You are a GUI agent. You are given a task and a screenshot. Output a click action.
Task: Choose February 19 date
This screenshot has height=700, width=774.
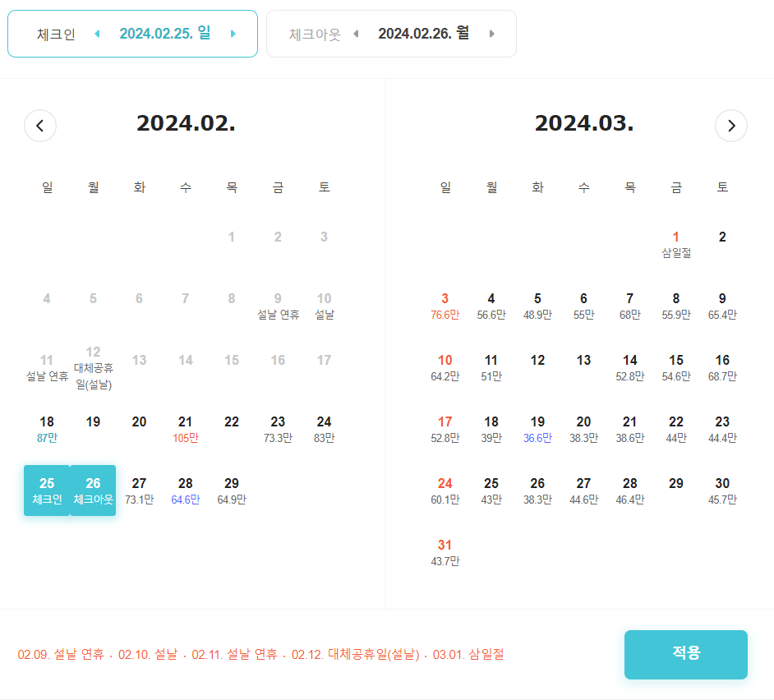point(93,422)
